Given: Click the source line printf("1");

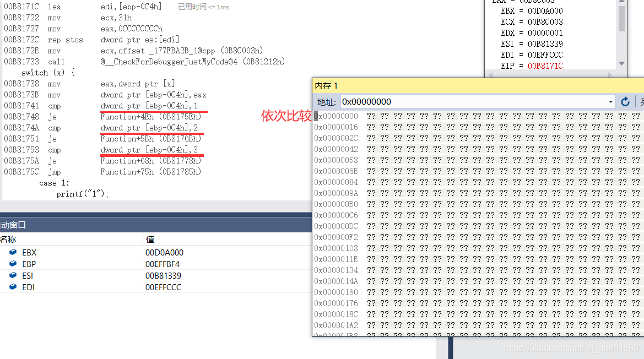Looking at the screenshot, I should pyautogui.click(x=82, y=194).
